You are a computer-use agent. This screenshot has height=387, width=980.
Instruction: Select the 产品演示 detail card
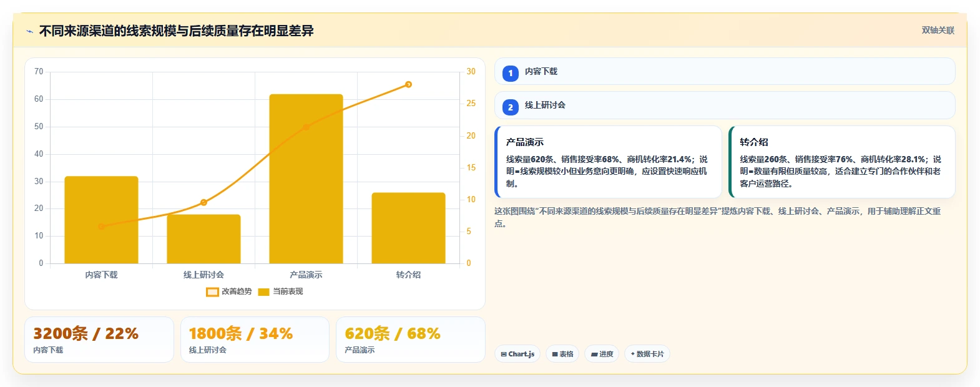point(608,162)
